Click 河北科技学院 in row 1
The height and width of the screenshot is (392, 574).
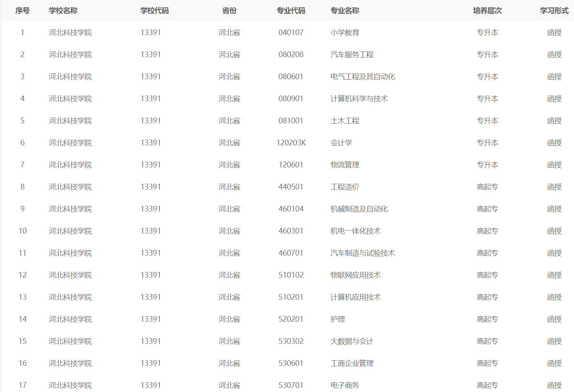pyautogui.click(x=70, y=33)
